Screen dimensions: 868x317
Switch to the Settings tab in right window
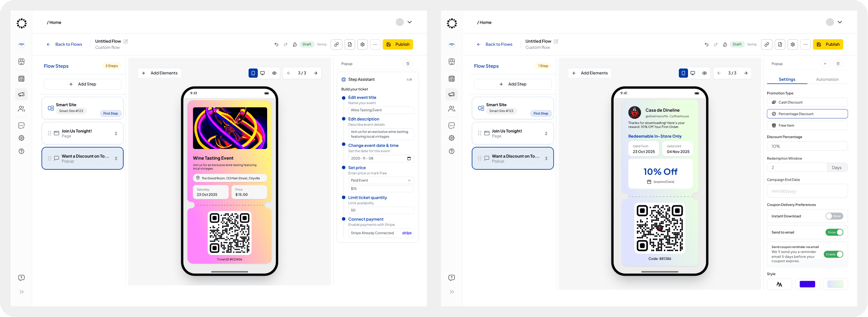[787, 80]
